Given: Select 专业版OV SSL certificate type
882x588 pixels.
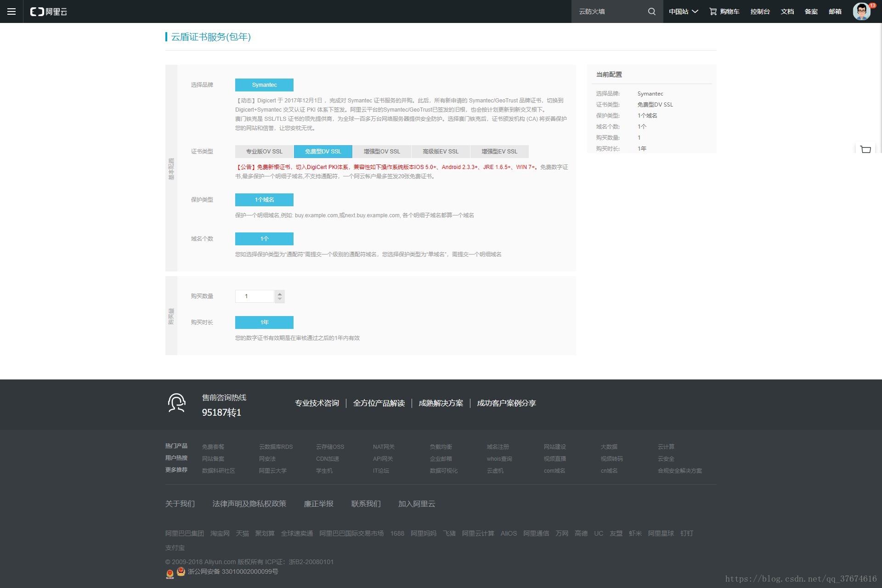Looking at the screenshot, I should (x=264, y=152).
